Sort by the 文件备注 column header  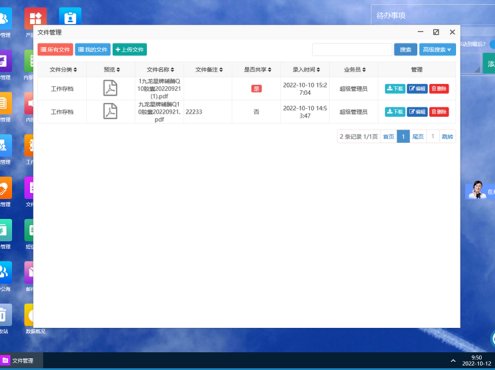(209, 69)
